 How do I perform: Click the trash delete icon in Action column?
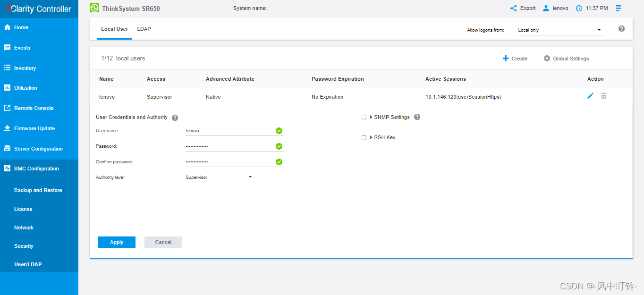(x=603, y=96)
